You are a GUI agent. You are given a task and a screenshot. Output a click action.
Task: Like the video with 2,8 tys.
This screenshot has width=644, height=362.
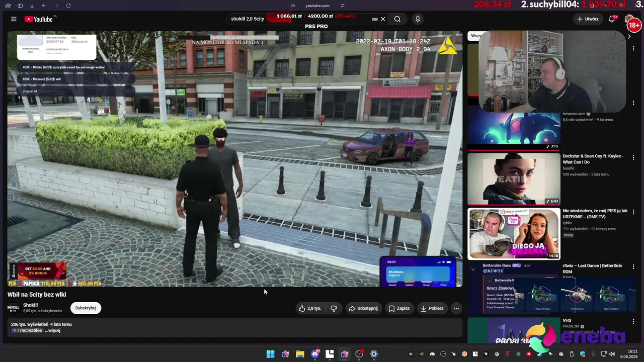[x=310, y=308]
